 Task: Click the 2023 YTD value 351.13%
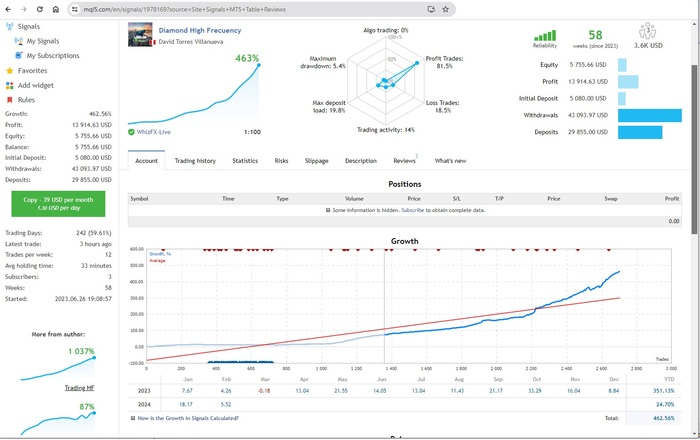(663, 391)
